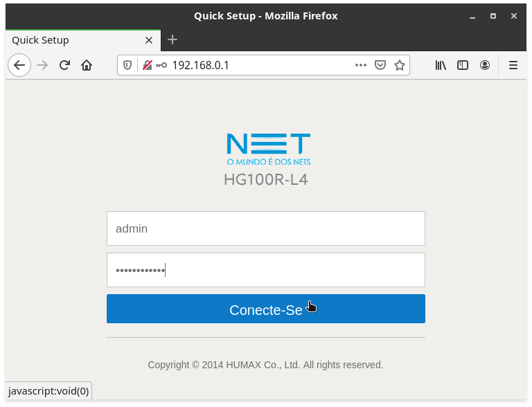Bookmark this page with the star
The image size is (532, 407).
[400, 65]
